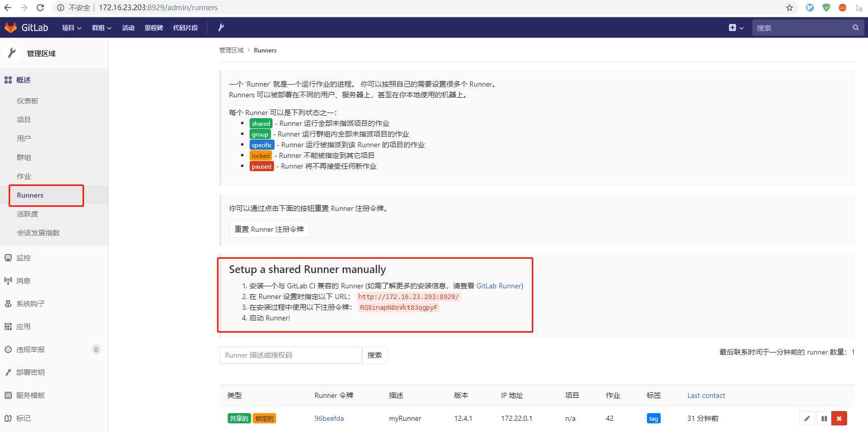Click the tag label on myRunner

pos(654,418)
